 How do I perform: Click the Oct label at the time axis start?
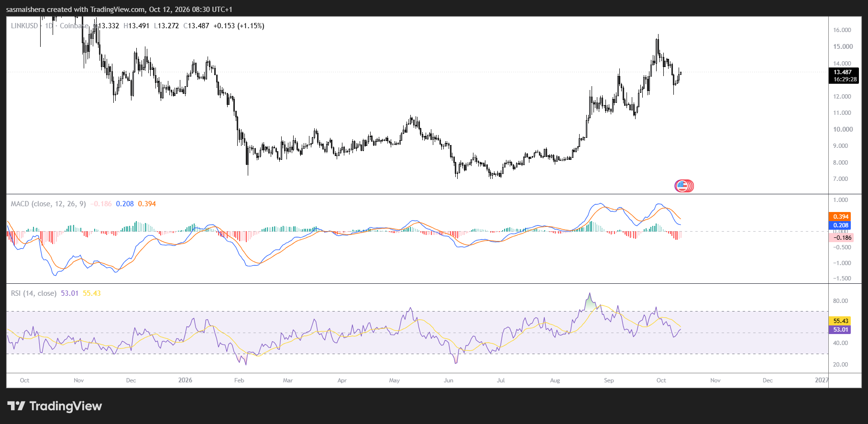[24, 380]
